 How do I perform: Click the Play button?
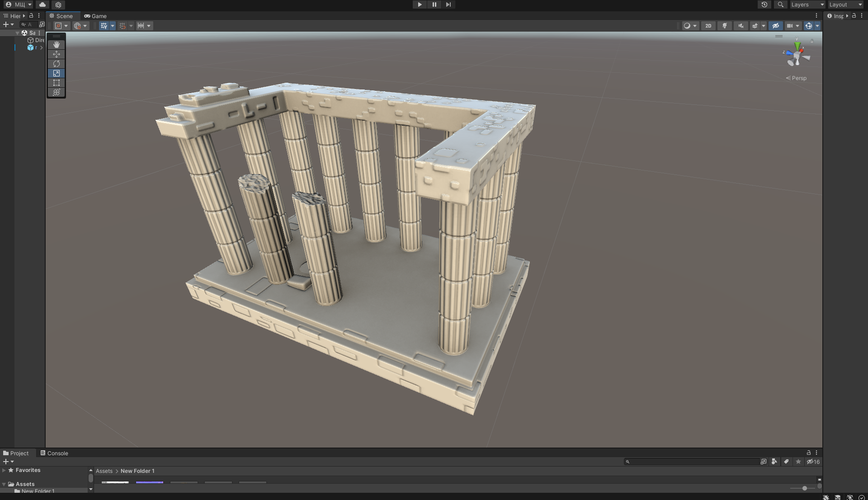420,5
